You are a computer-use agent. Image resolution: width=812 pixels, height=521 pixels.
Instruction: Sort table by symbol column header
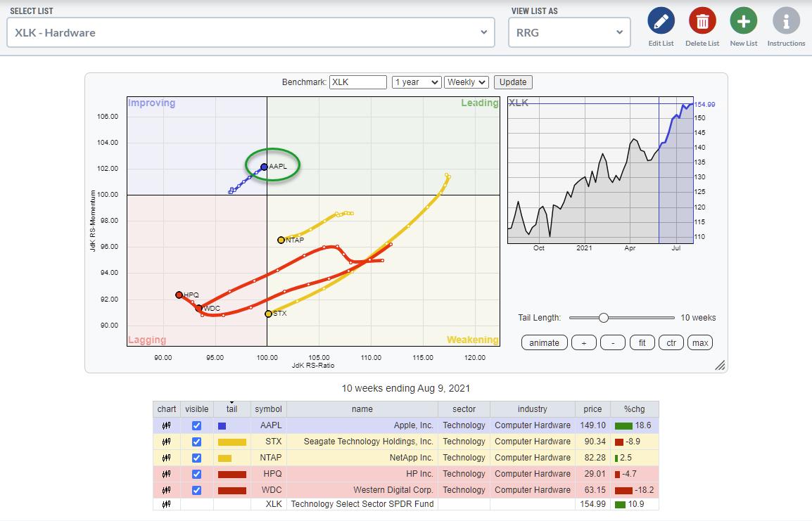(268, 409)
